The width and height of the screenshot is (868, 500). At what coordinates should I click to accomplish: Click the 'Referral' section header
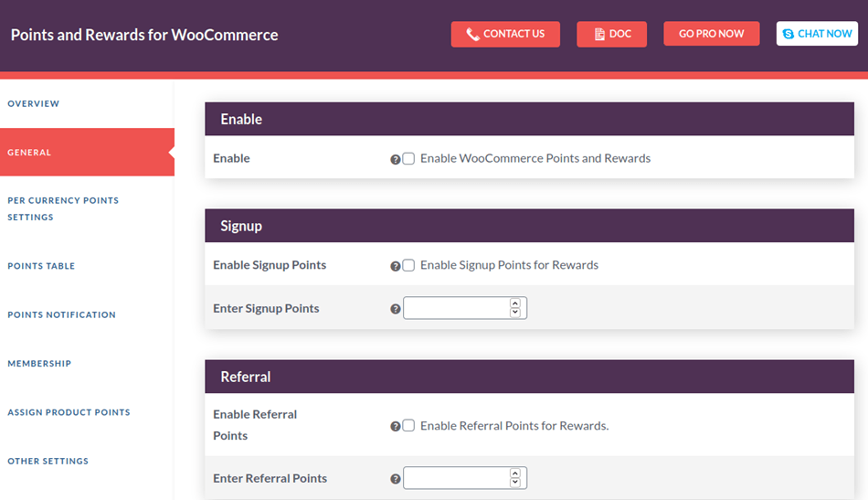(x=529, y=377)
